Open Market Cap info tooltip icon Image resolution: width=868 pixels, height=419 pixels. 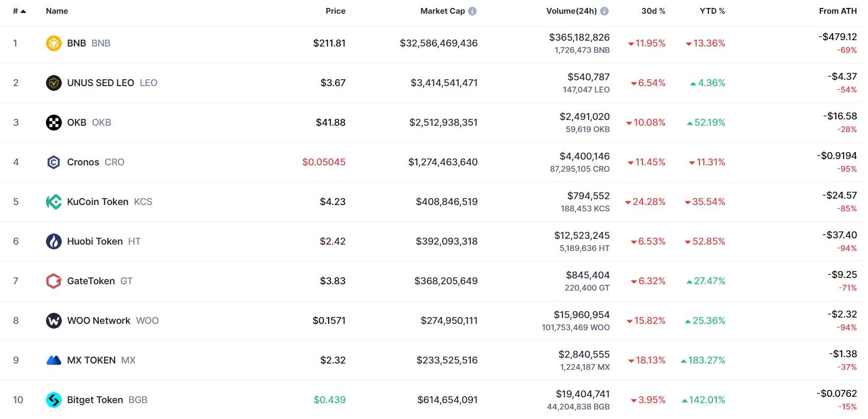click(x=472, y=11)
